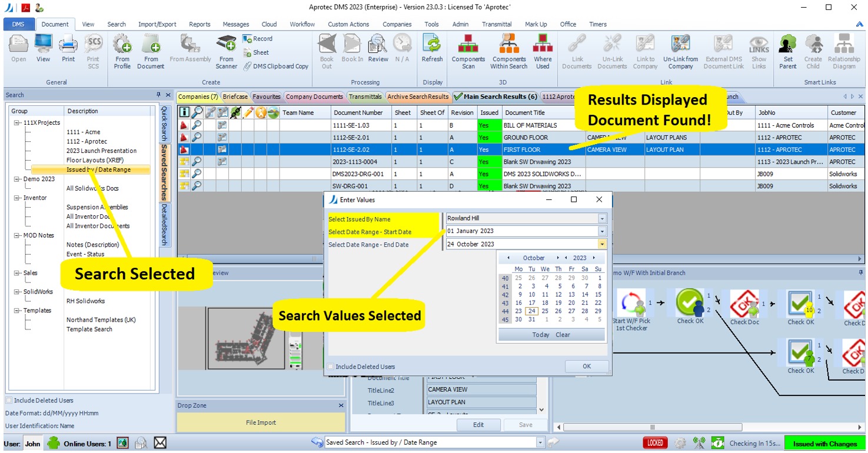This screenshot has width=868, height=453.
Task: Close the Drop Zone panel
Action: (341, 405)
